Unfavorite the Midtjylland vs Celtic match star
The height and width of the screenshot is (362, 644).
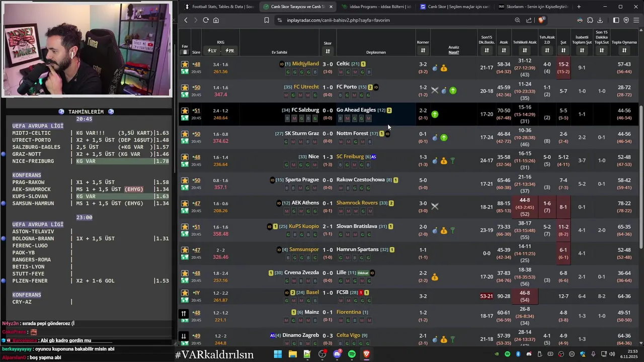tap(185, 64)
